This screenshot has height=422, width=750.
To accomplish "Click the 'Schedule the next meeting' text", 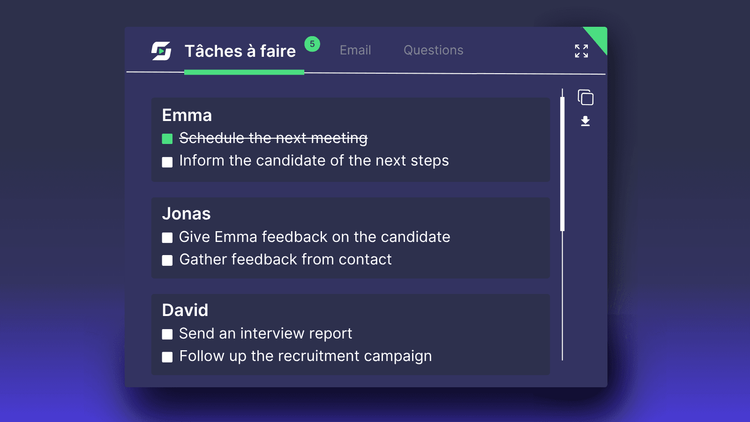I will click(x=273, y=138).
